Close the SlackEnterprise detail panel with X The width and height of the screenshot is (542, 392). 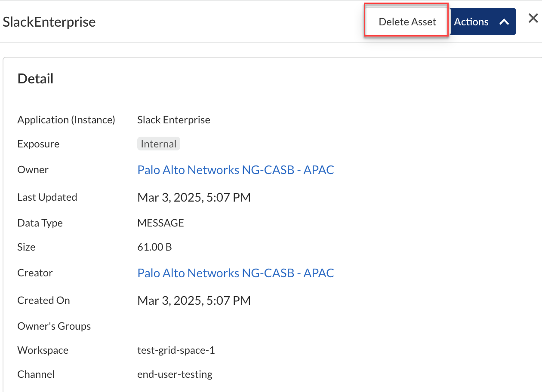click(x=533, y=18)
